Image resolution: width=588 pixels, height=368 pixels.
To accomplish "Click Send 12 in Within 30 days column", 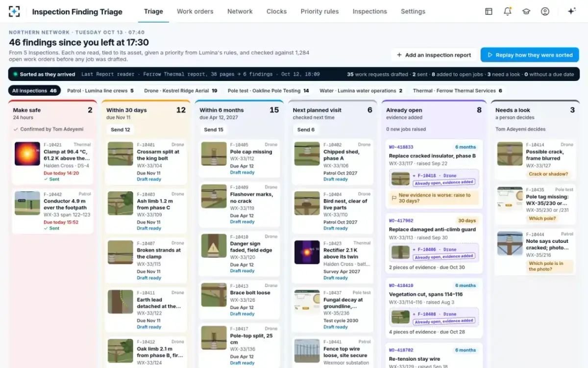I will click(x=121, y=130).
